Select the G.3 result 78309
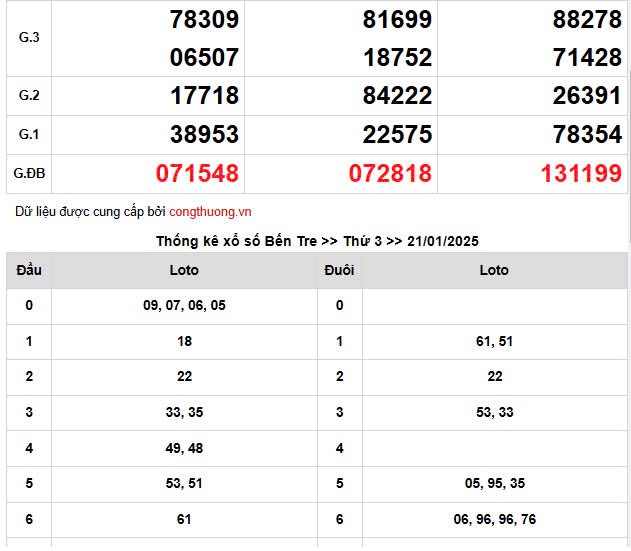The image size is (631, 551). tap(204, 19)
